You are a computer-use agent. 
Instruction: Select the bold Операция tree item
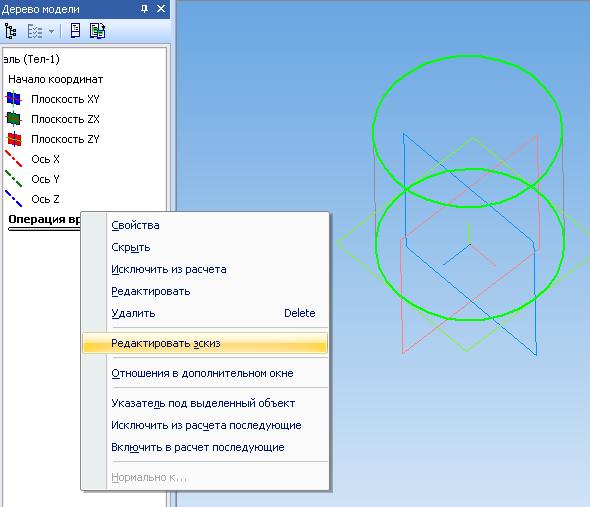click(44, 219)
